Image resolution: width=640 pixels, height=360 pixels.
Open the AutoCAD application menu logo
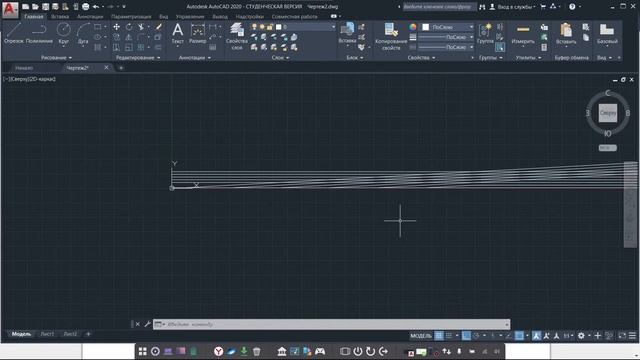[x=10, y=10]
